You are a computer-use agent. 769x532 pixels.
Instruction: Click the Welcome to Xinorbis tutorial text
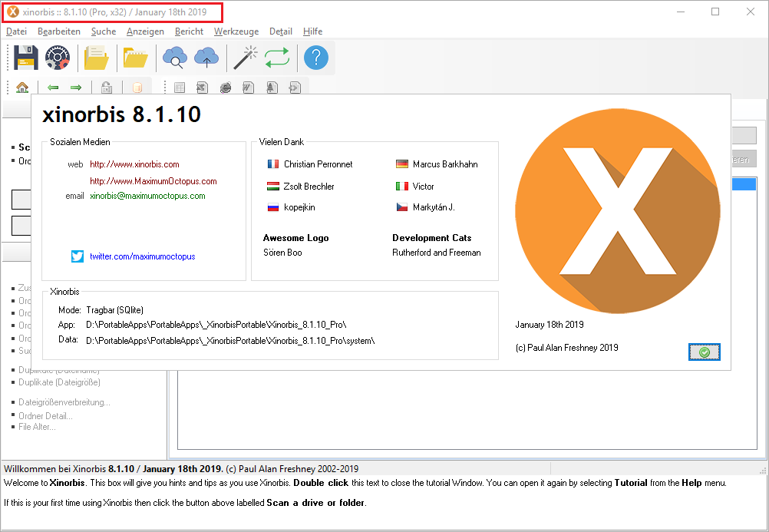[365, 483]
